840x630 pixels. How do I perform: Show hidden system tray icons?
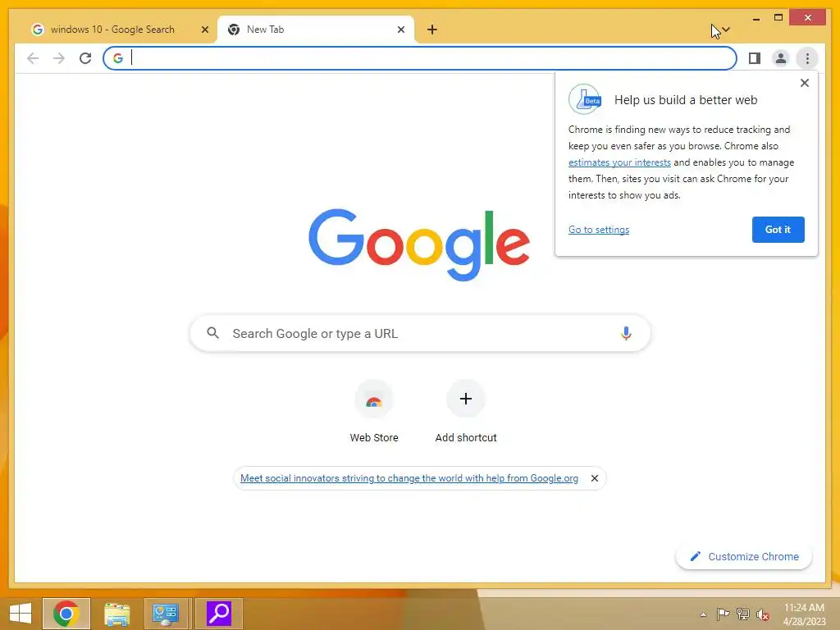[703, 614]
